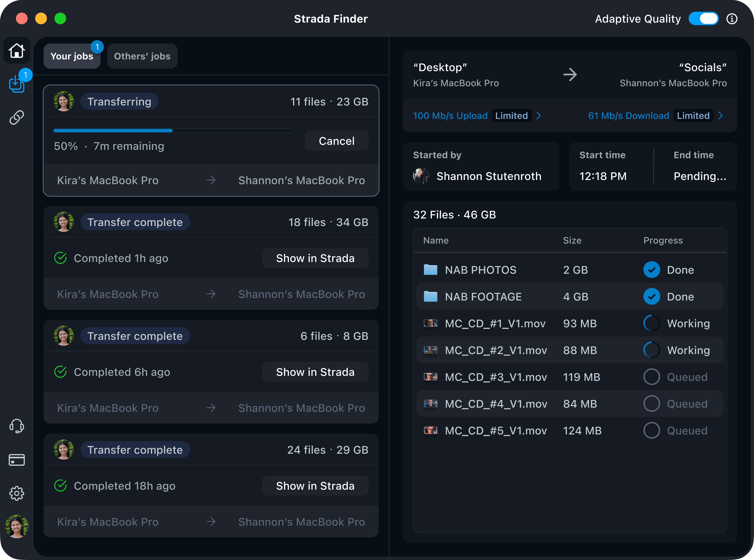
Task: Click the Working spinner for MC_CD_#1_V1.mov
Action: click(652, 323)
